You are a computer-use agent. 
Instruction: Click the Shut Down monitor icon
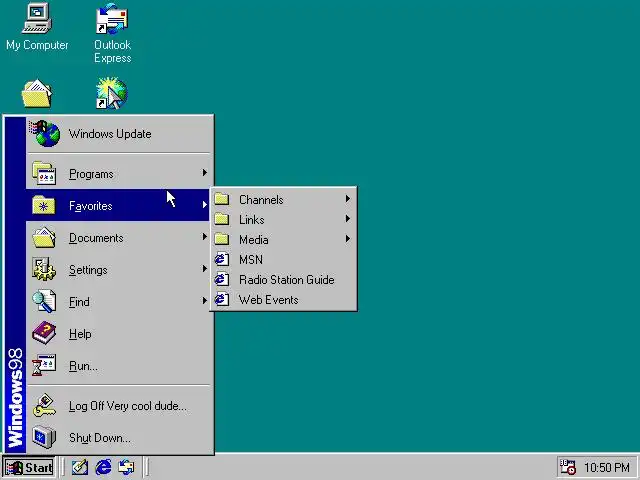pyautogui.click(x=44, y=437)
